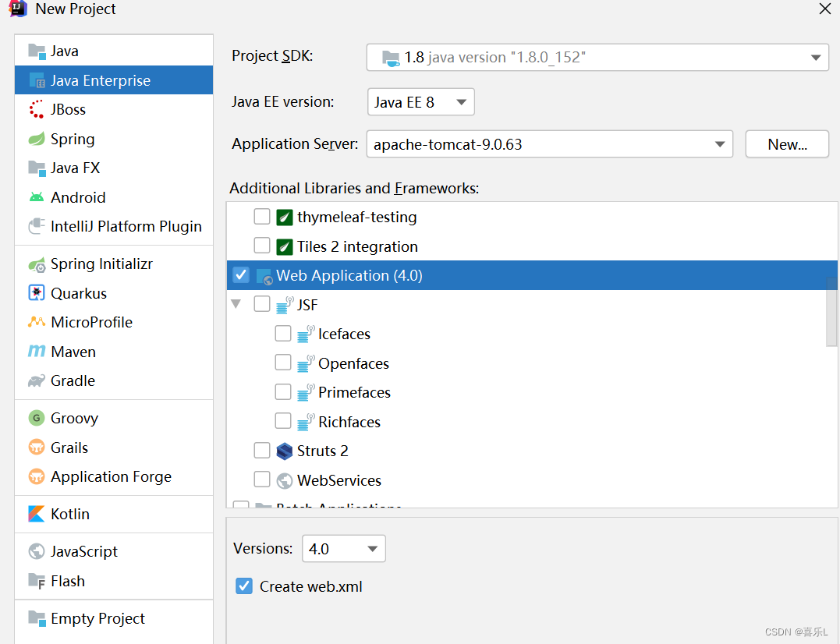This screenshot has width=840, height=644.
Task: Click the JavaScript globe icon
Action: (x=37, y=551)
